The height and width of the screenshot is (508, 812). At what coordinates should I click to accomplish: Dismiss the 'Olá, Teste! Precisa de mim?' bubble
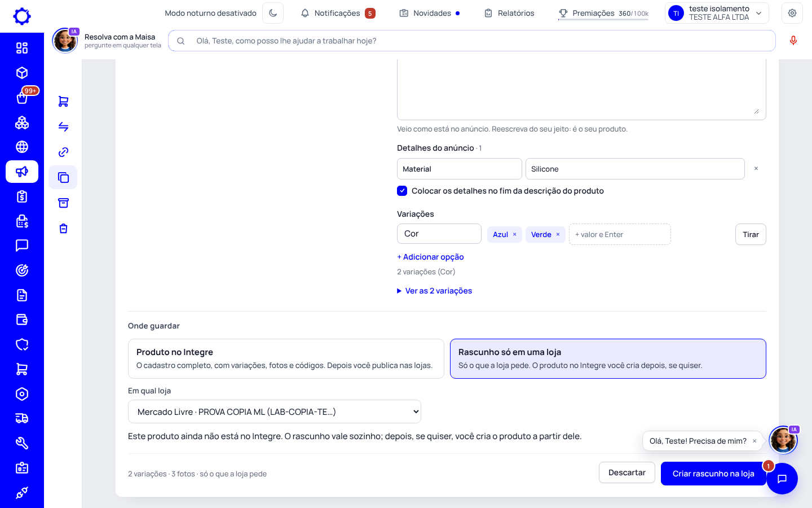(x=754, y=441)
